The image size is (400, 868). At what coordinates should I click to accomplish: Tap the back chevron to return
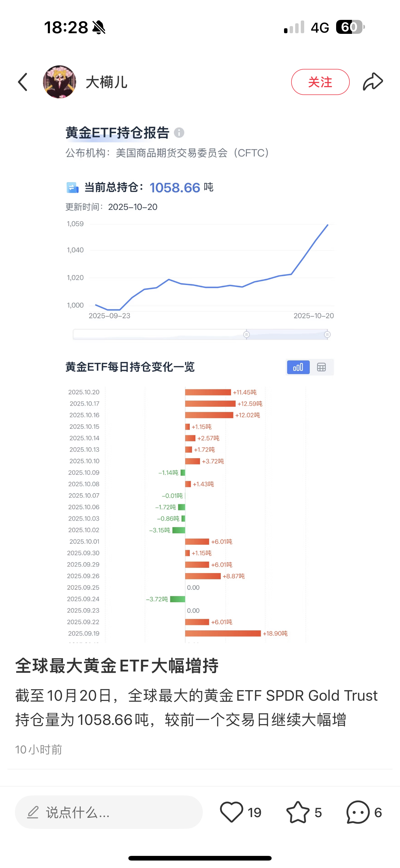pos(22,82)
